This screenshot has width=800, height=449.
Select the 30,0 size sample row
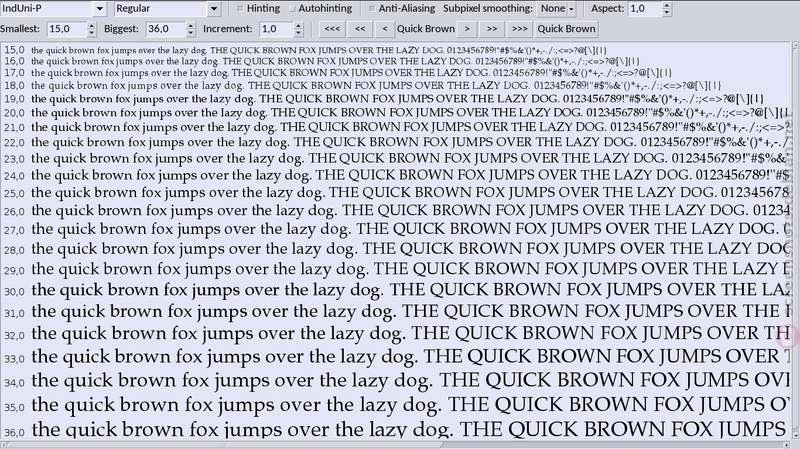click(395, 291)
